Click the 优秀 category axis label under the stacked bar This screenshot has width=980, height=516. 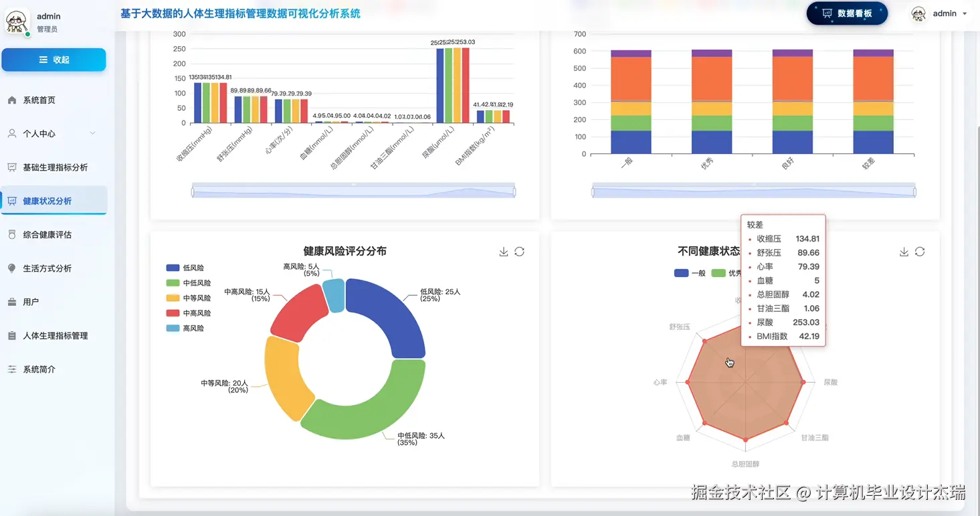pos(707,163)
